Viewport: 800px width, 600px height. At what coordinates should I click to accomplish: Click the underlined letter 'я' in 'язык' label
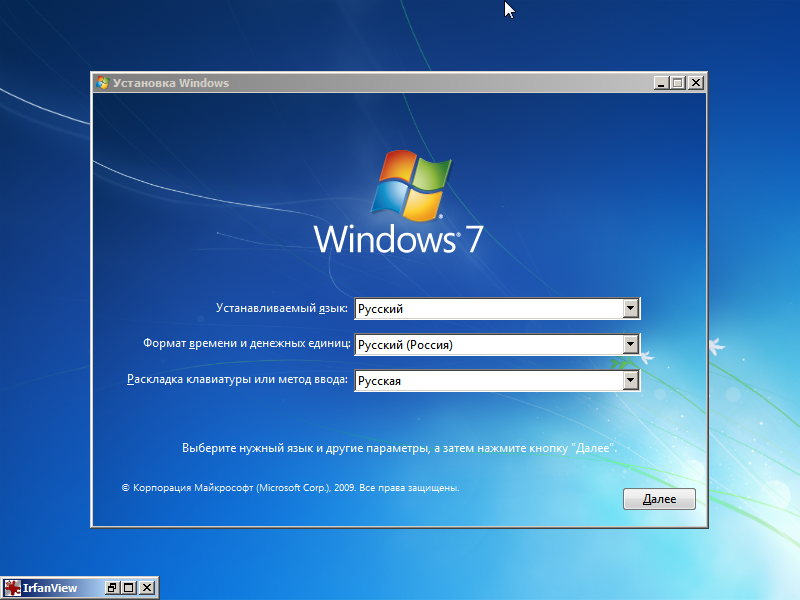[320, 308]
